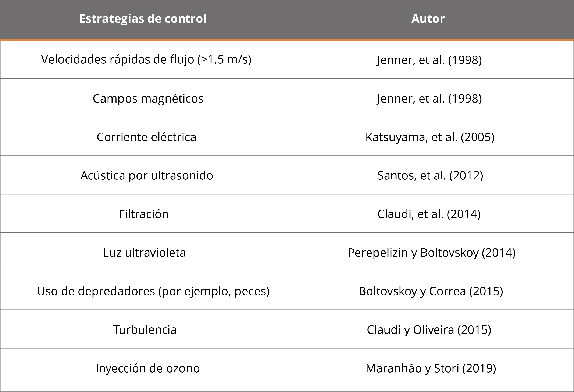Click 'Katsuyama, et al. (2005)' author cell
Viewport: 574px width, 392px height.
430,137
